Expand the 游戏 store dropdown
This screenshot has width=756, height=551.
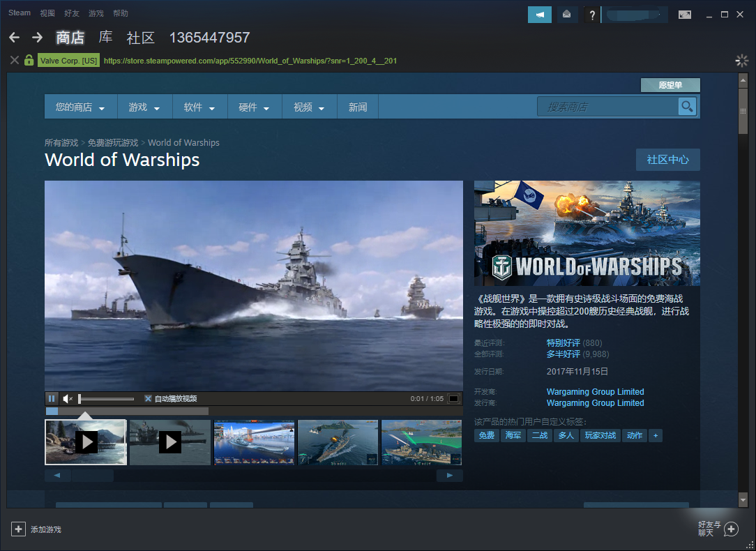point(144,107)
